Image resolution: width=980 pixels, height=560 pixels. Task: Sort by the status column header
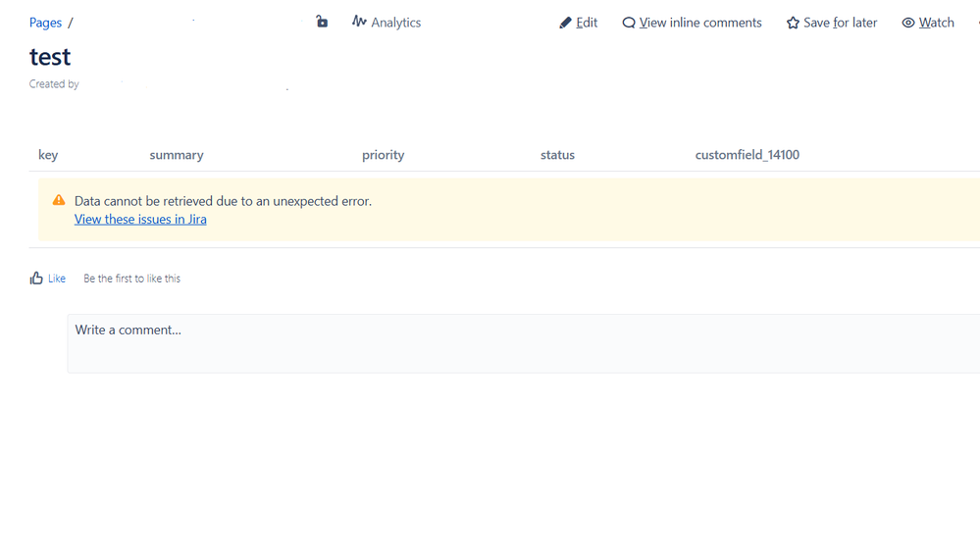click(x=557, y=155)
